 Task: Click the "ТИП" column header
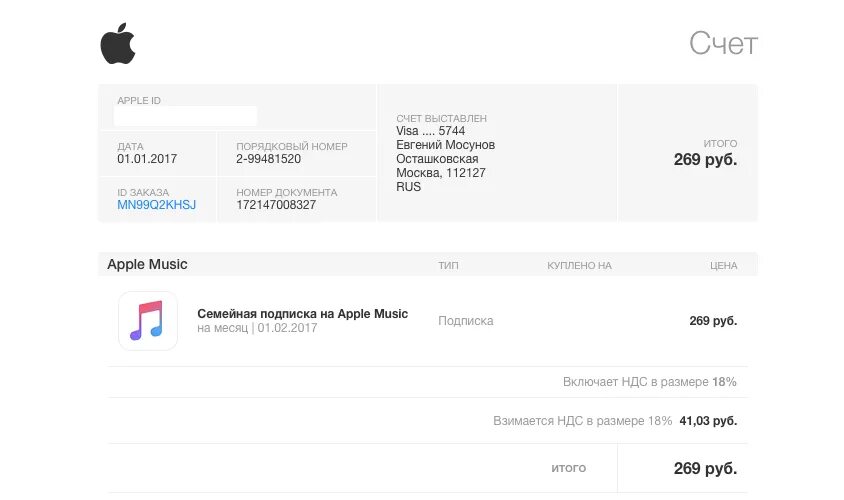448,265
